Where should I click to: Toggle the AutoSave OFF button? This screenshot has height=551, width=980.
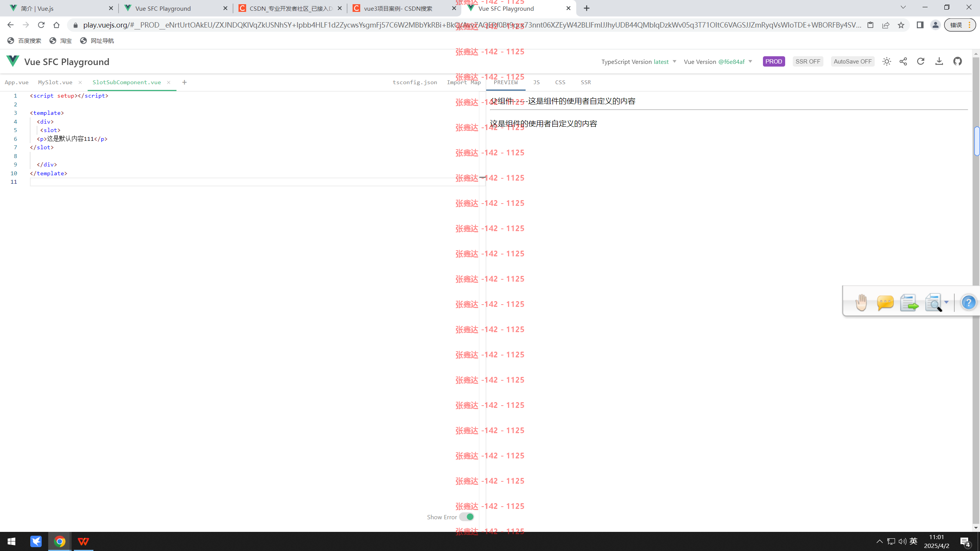[x=853, y=61]
